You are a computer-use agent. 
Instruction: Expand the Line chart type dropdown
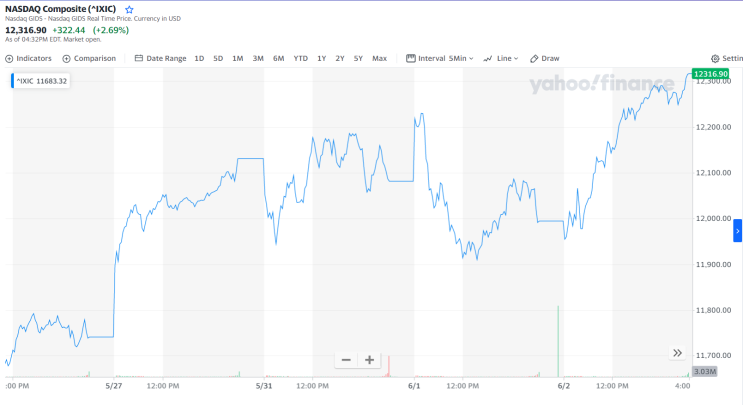tap(501, 58)
